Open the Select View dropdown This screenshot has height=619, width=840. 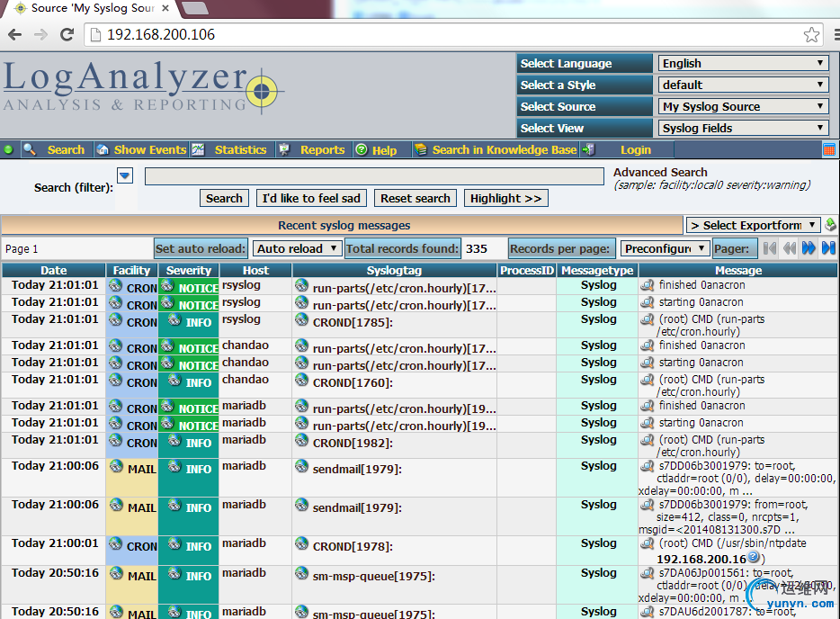[743, 128]
